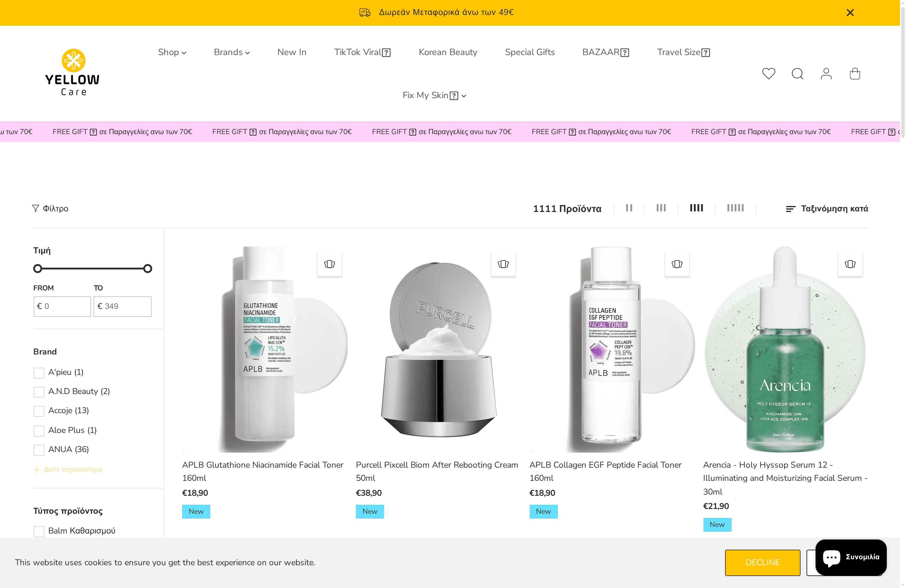Click the APLB Glutathione toner product image
Image resolution: width=906 pixels, height=588 pixels.
coord(265,349)
